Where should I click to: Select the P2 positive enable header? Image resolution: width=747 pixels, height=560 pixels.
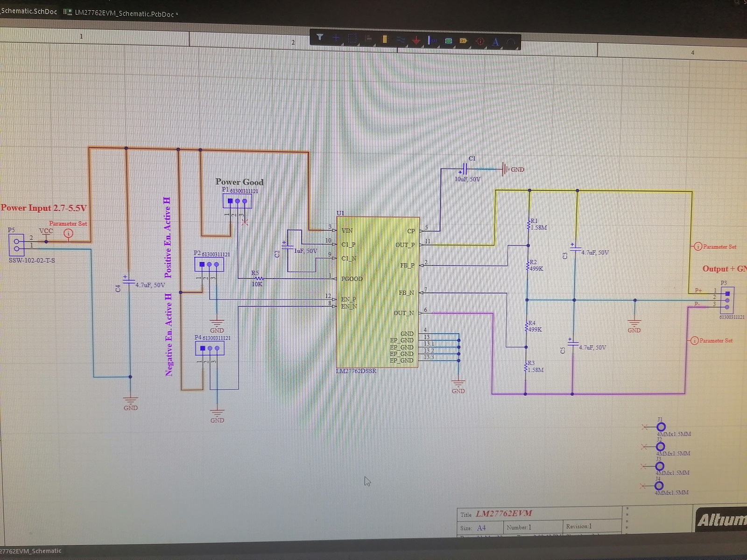pyautogui.click(x=209, y=265)
